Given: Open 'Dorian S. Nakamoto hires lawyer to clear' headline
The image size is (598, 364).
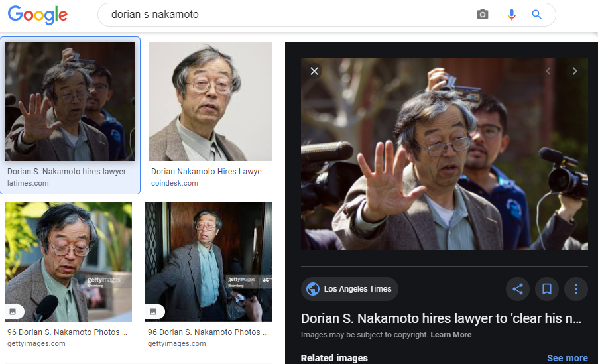Looking at the screenshot, I should click(x=442, y=318).
